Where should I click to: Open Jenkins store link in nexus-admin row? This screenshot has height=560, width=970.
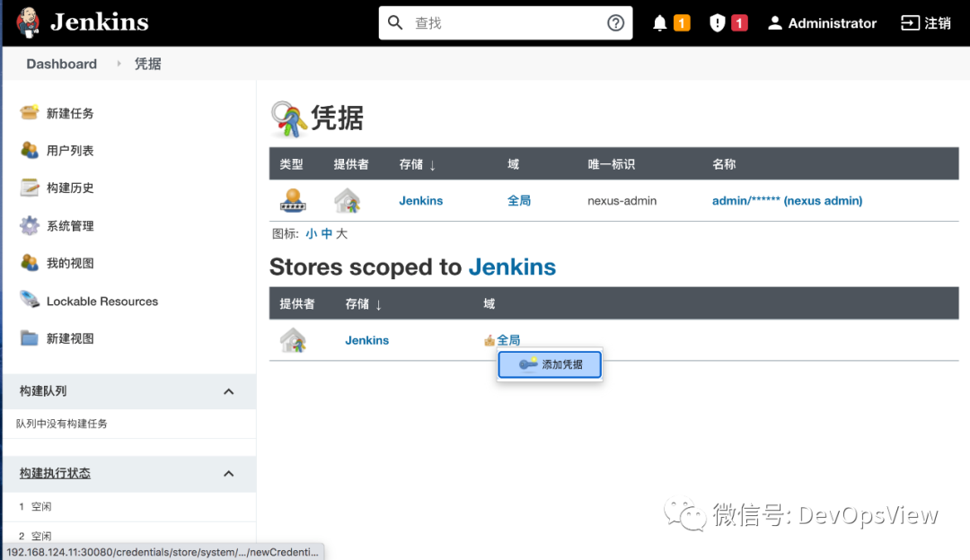[420, 200]
